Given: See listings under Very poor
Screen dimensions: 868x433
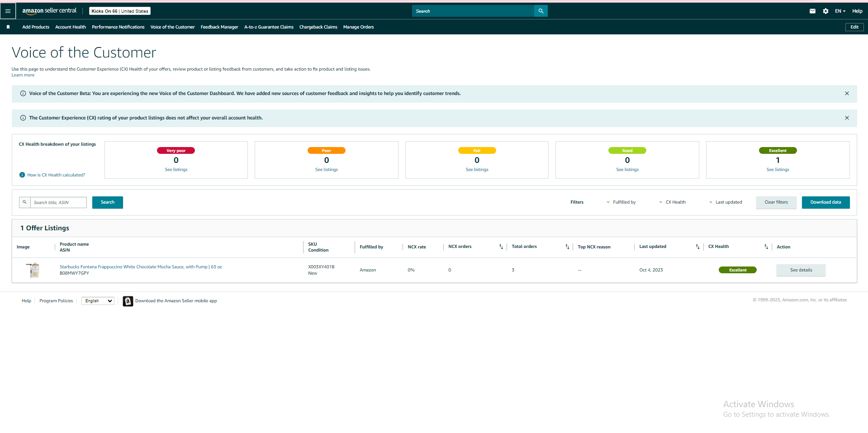Looking at the screenshot, I should 176,170.
